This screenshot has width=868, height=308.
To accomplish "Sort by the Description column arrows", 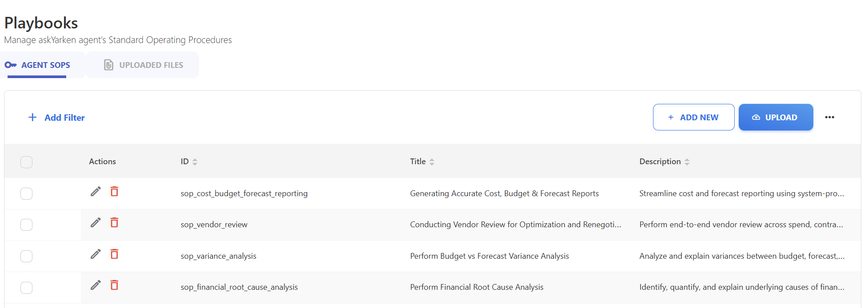I will (687, 162).
